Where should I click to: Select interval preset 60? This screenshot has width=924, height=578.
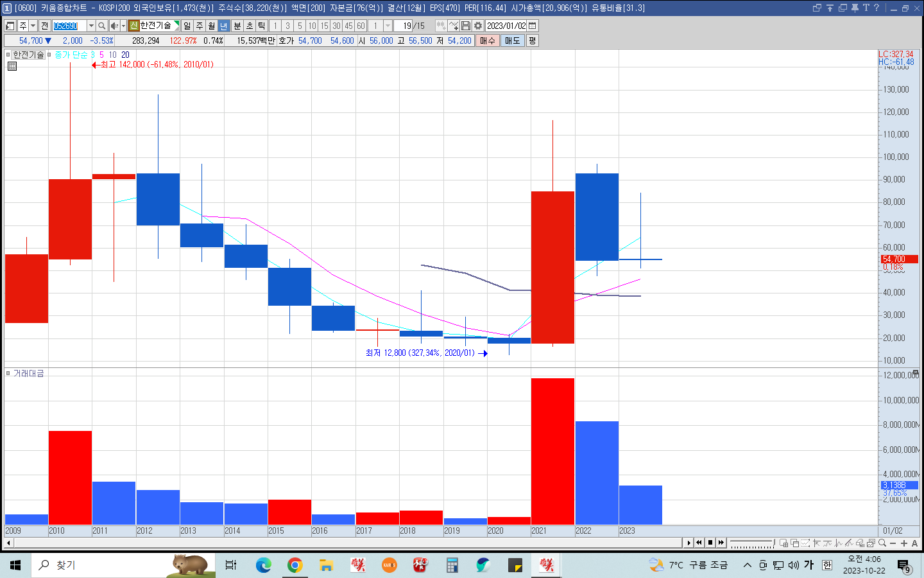pos(361,26)
